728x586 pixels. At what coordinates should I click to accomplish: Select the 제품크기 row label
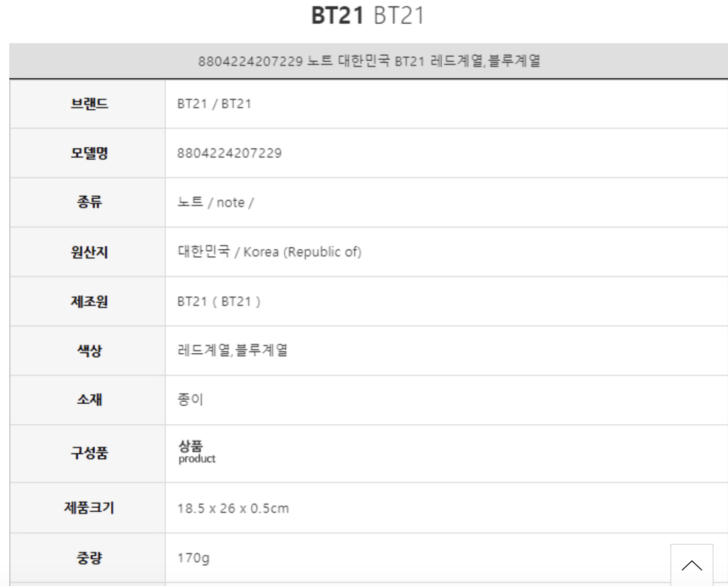(x=89, y=508)
